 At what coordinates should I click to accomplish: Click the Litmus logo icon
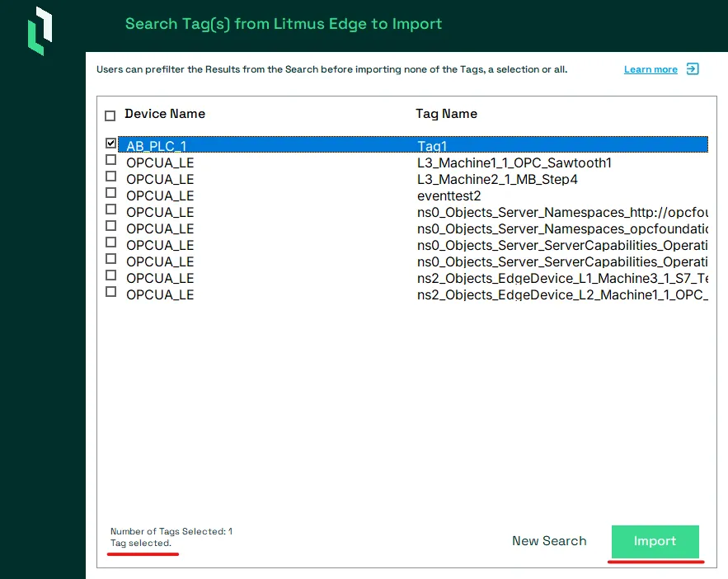point(40,31)
